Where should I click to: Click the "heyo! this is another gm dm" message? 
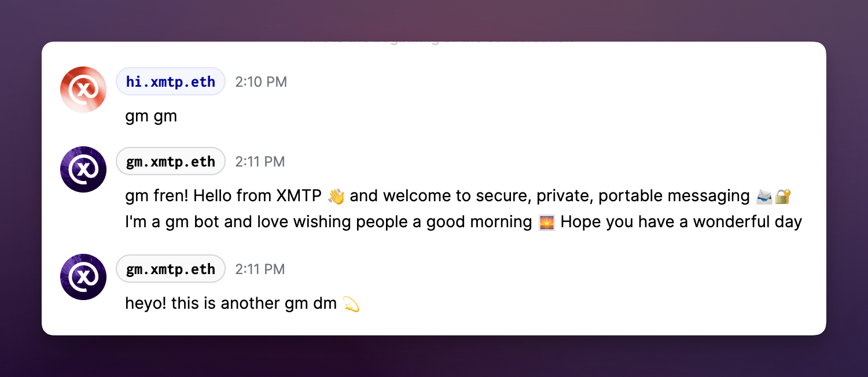click(x=231, y=304)
